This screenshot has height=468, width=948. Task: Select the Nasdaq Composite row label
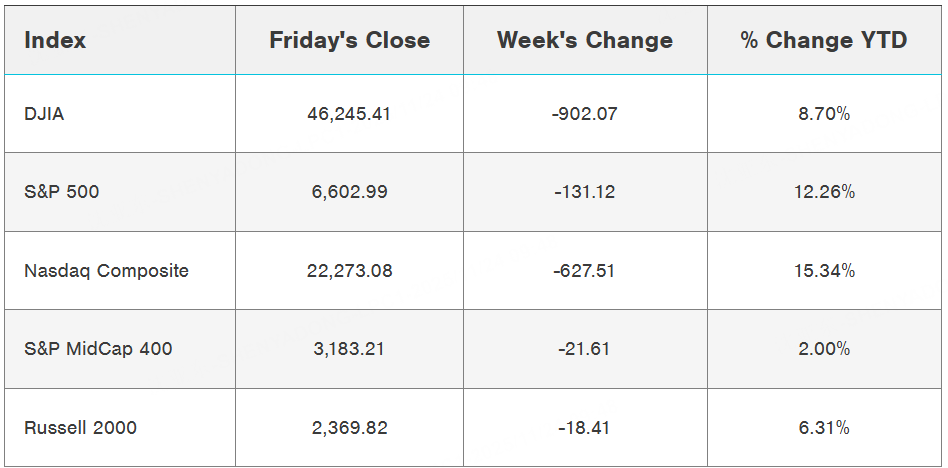pos(106,271)
